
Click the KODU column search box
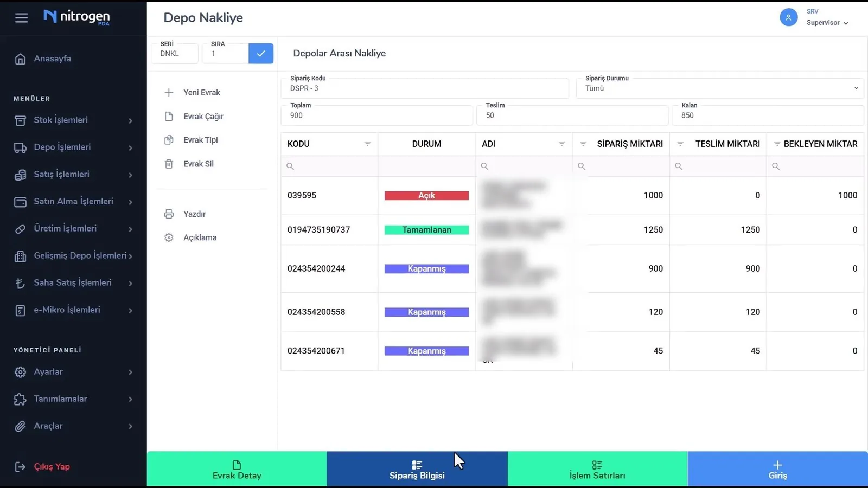click(x=329, y=166)
